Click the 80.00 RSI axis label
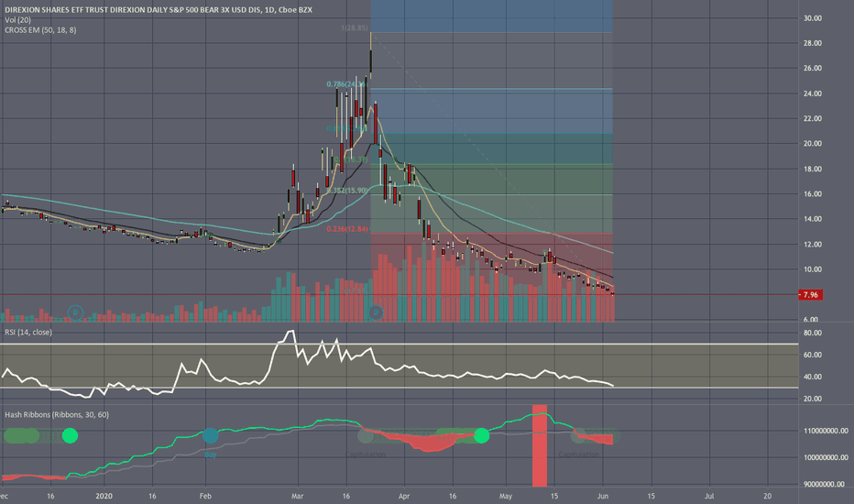The height and width of the screenshot is (504, 854). point(813,333)
